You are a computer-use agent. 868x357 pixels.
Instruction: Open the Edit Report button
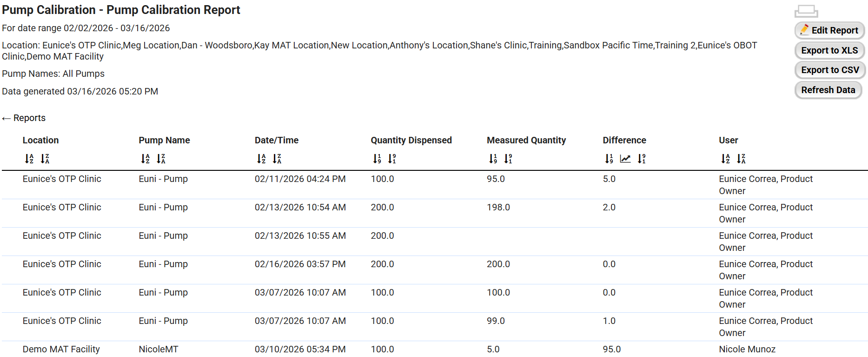click(x=829, y=30)
